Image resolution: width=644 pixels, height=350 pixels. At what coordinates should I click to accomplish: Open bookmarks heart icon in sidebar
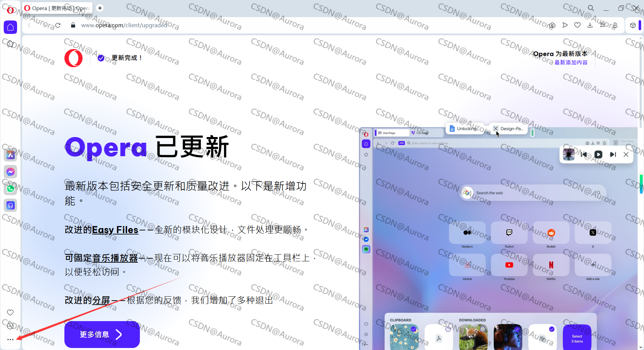pyautogui.click(x=10, y=312)
